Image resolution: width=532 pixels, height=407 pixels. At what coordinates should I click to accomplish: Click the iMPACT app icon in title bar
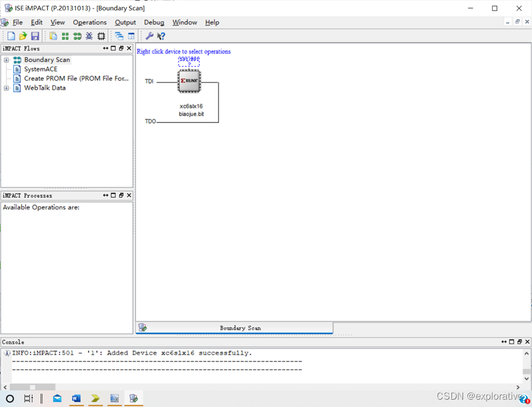point(9,8)
